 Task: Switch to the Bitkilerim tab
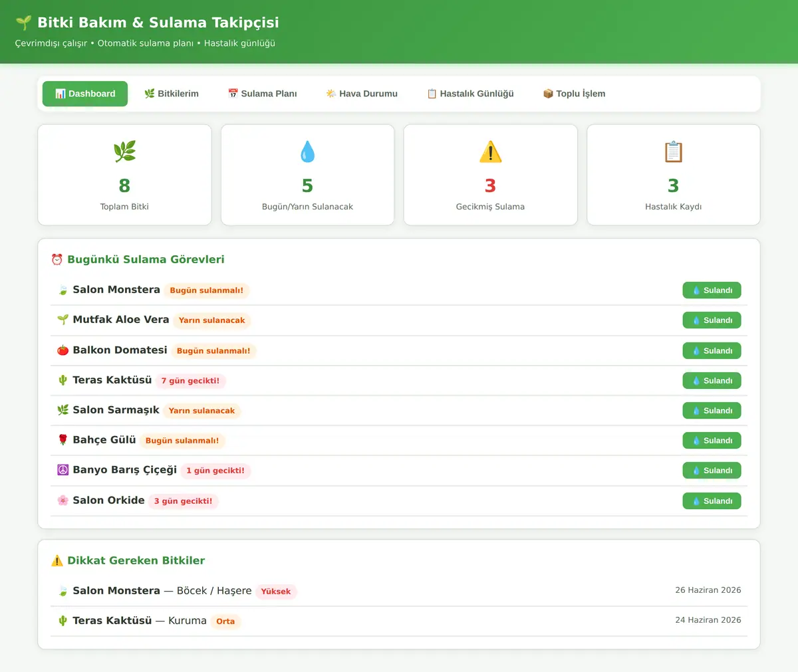point(172,94)
